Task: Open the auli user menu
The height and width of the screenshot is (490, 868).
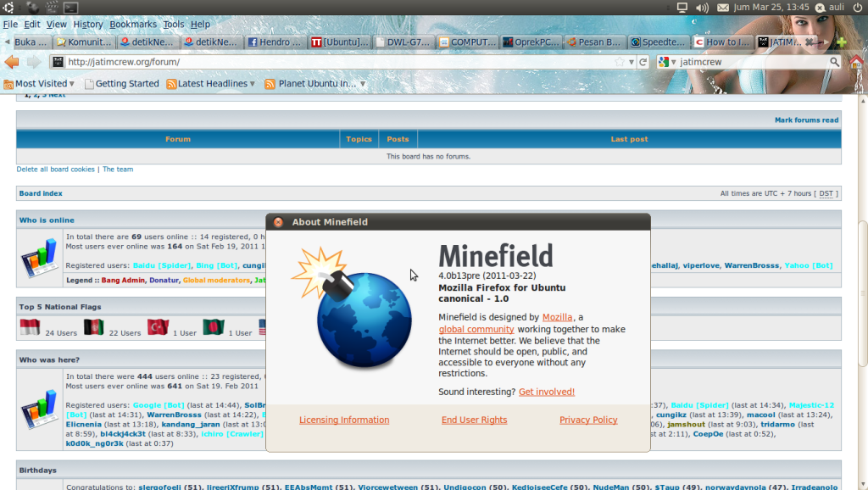Action: click(x=830, y=8)
